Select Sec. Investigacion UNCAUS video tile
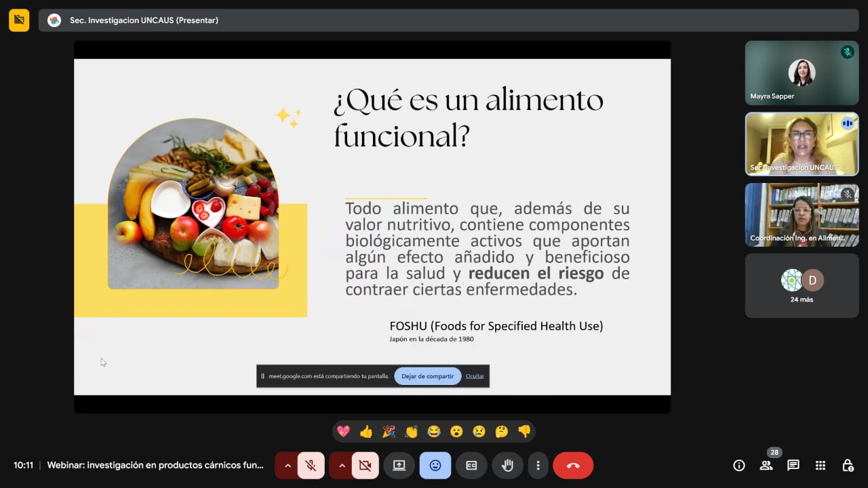 point(802,144)
